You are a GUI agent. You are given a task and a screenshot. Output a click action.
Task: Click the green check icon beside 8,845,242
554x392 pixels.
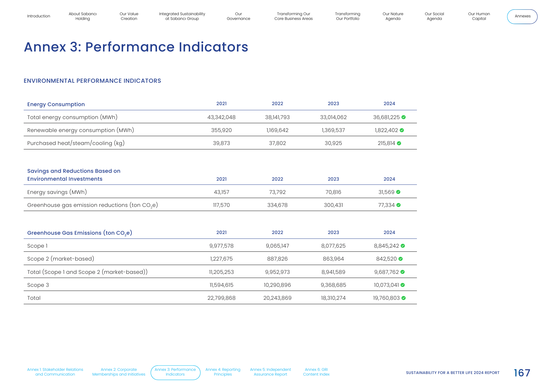coord(403,246)
